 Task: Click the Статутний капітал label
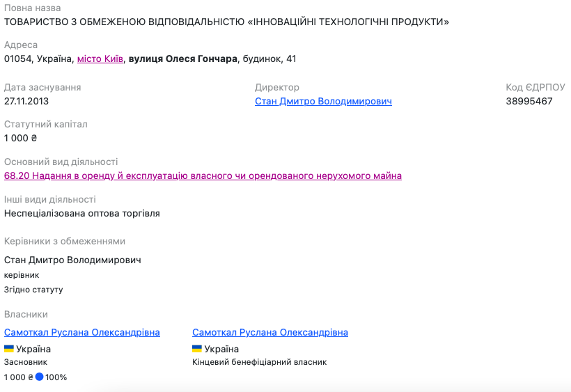[x=45, y=125]
